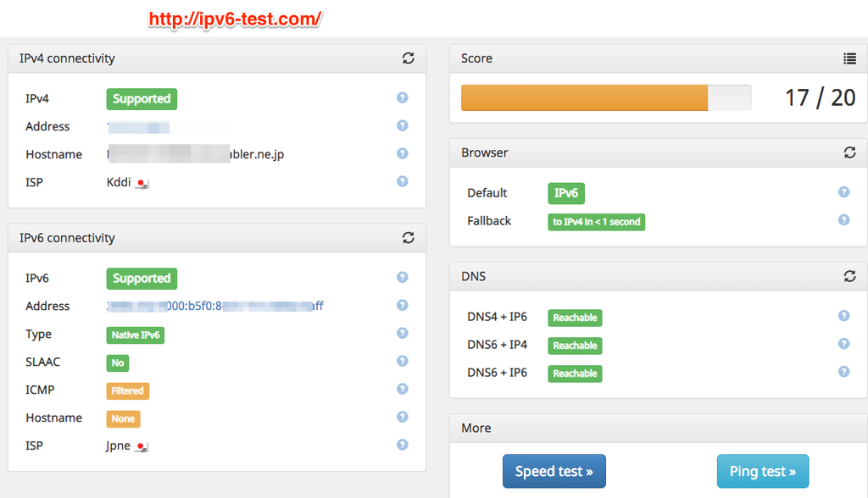The image size is (868, 498).
Task: Click the Hostname None badge
Action: [x=123, y=419]
